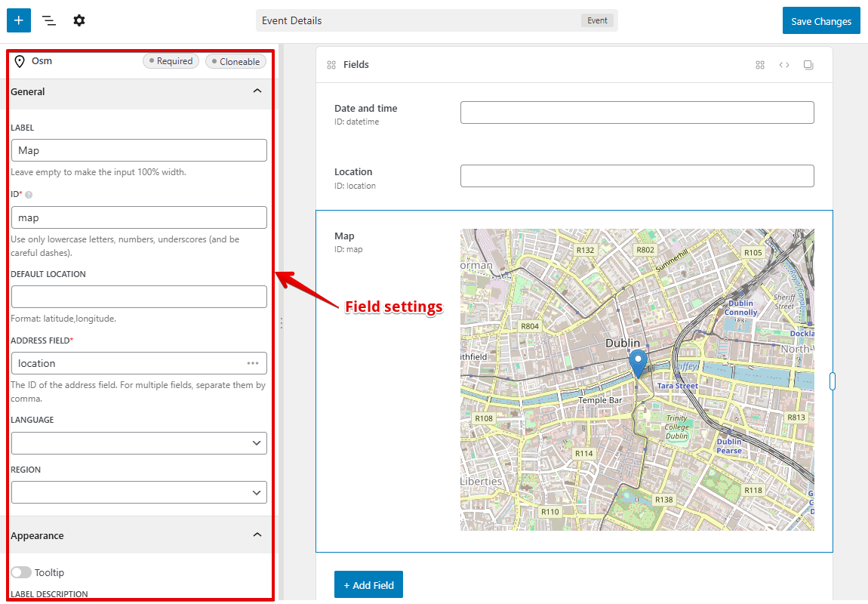This screenshot has width=868, height=604.
Task: Click the Map field resize handle
Action: [x=833, y=381]
